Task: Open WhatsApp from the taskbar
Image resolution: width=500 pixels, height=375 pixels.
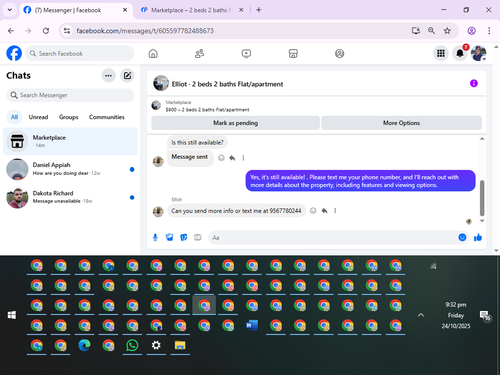Action: click(x=132, y=345)
